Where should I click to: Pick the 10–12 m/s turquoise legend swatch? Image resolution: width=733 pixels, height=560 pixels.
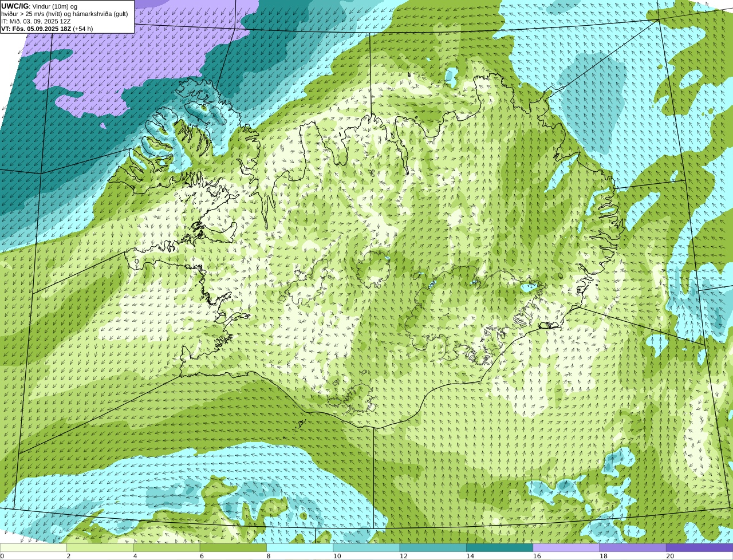tap(366, 547)
